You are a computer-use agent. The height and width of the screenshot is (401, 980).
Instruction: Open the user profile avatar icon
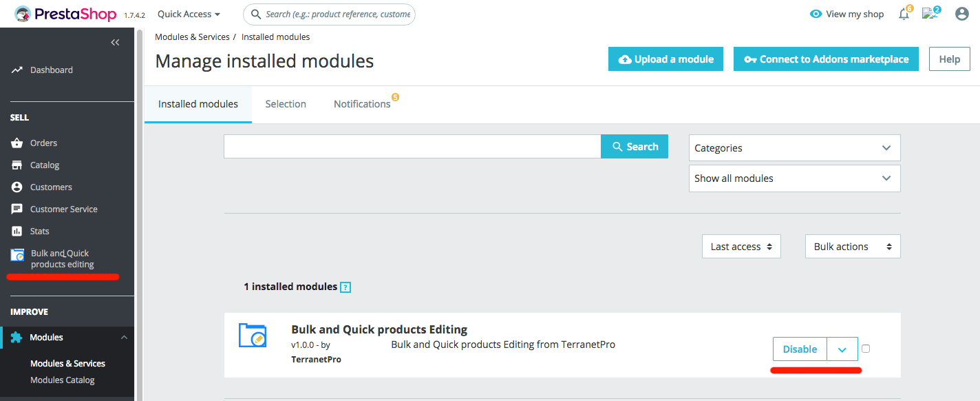tap(962, 14)
